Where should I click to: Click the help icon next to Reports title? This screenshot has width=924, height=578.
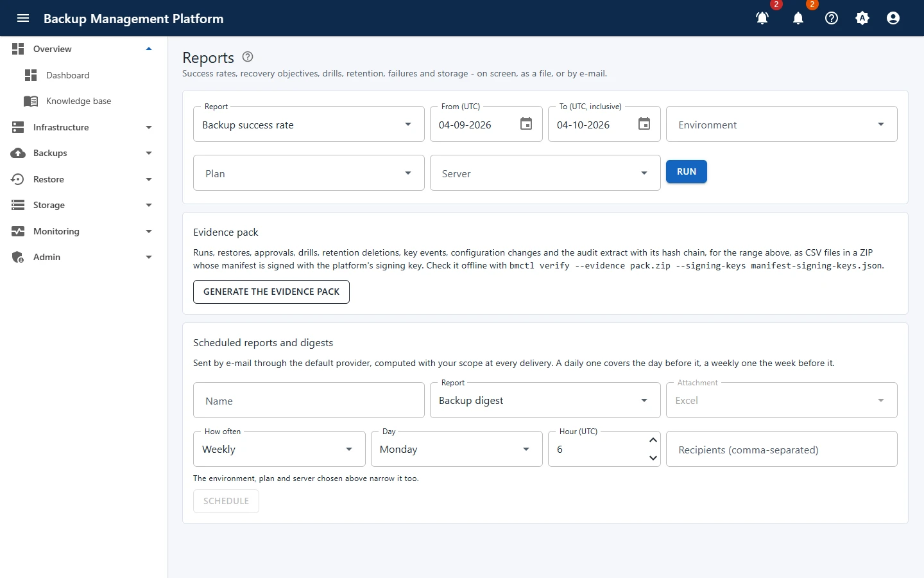pos(248,57)
